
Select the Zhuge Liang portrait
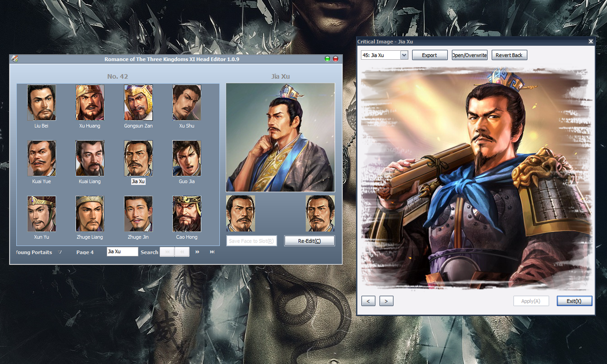tap(90, 213)
